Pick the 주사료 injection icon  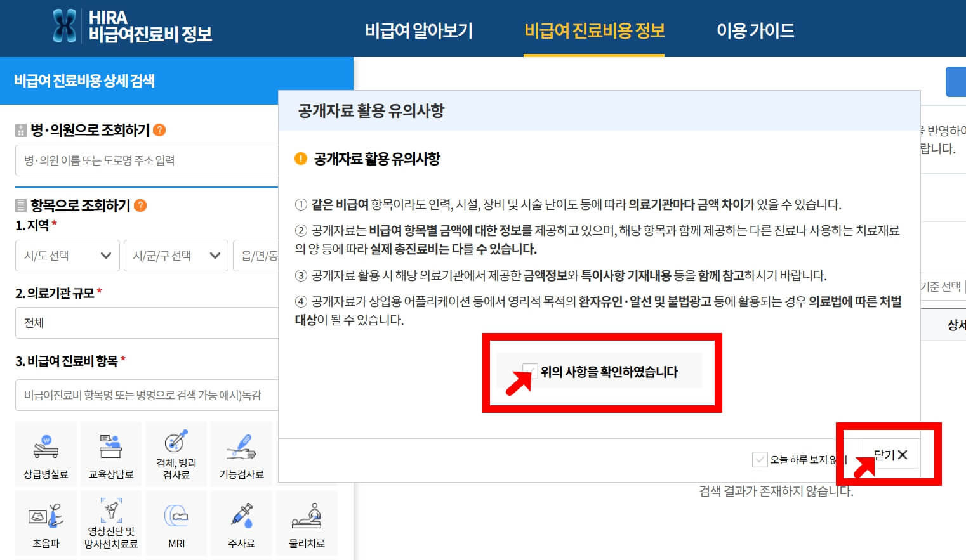pos(241,523)
